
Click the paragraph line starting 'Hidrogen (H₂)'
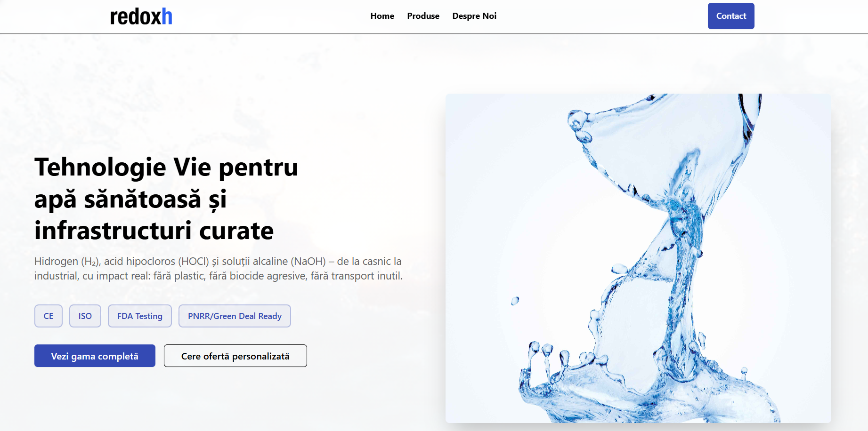(218, 261)
